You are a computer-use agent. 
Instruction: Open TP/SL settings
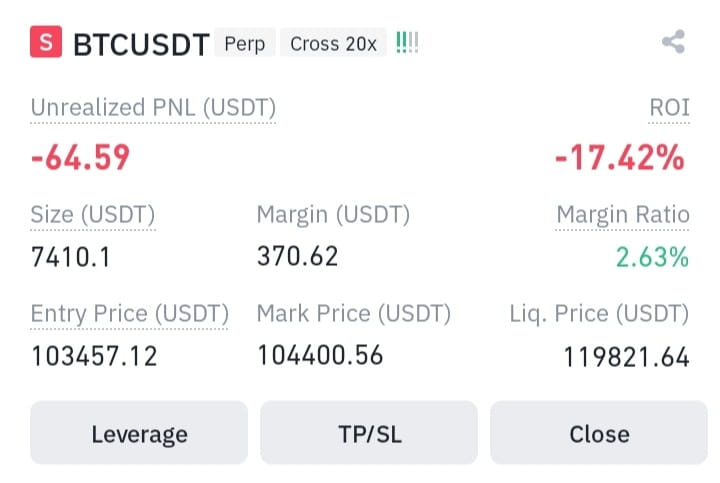[x=369, y=432]
